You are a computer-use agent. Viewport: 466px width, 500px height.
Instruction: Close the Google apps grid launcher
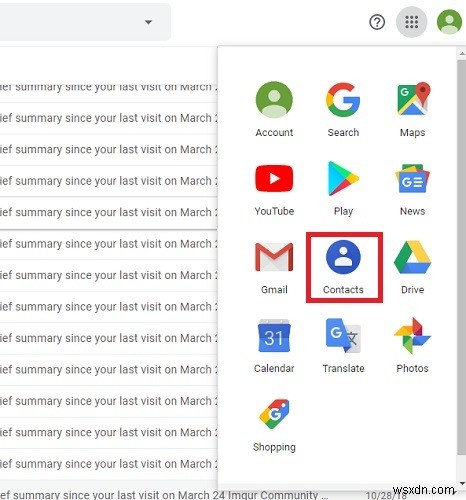click(411, 22)
